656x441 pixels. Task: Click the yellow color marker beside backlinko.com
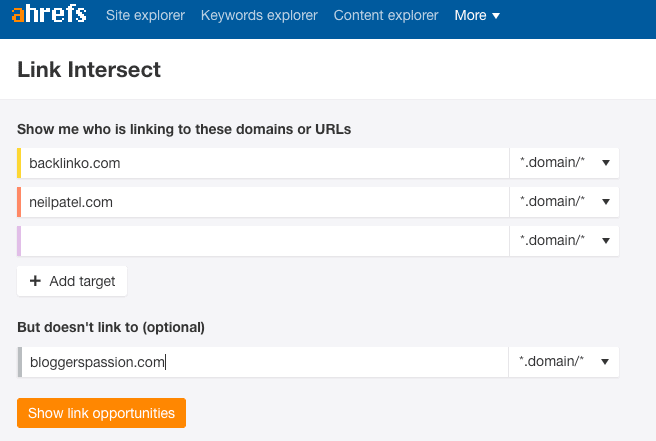click(19, 163)
